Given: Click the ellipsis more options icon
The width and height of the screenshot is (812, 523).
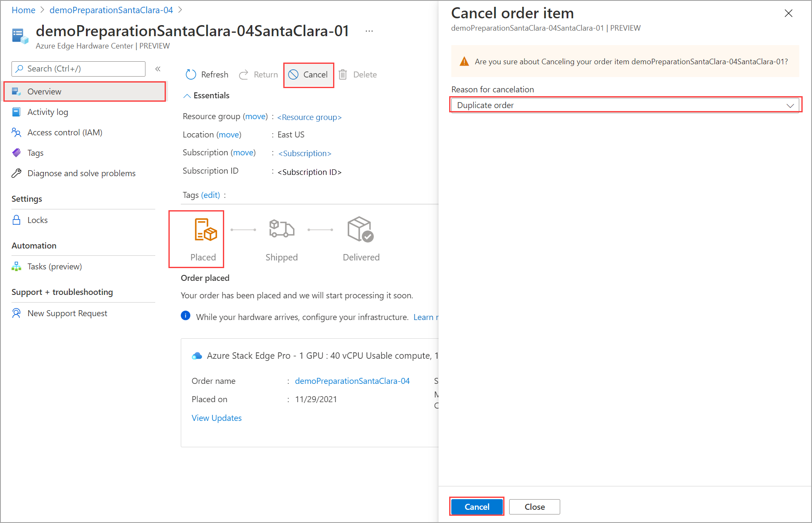Looking at the screenshot, I should click(369, 31).
